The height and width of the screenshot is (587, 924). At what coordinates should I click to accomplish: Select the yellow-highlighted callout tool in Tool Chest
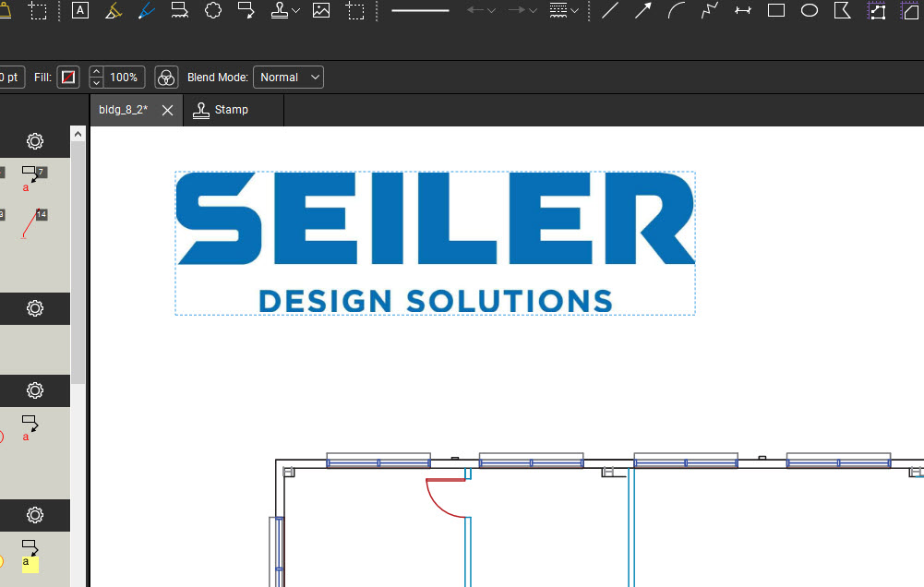coord(30,556)
